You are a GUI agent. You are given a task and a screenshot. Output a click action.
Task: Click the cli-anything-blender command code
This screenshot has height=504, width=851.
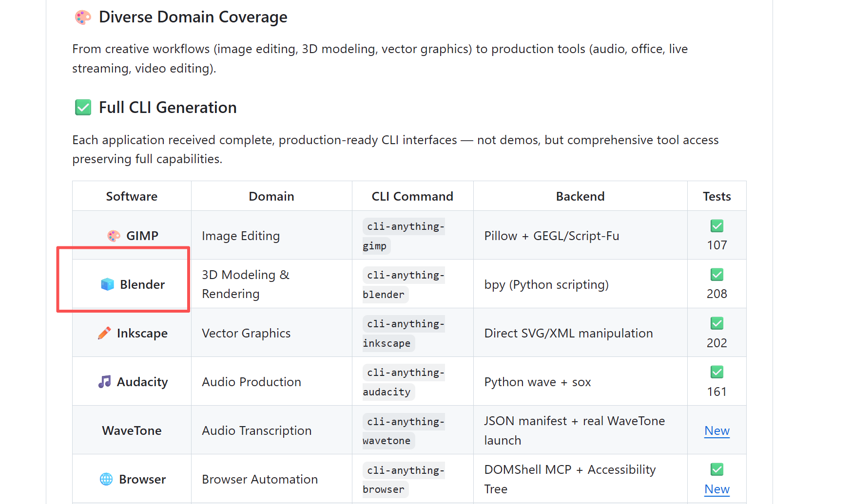pos(404,285)
